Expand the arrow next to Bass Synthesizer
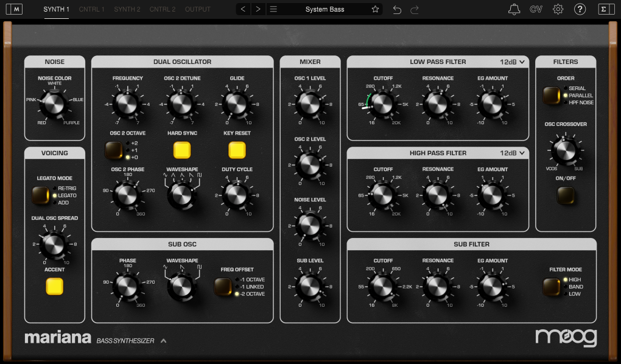 coord(163,341)
